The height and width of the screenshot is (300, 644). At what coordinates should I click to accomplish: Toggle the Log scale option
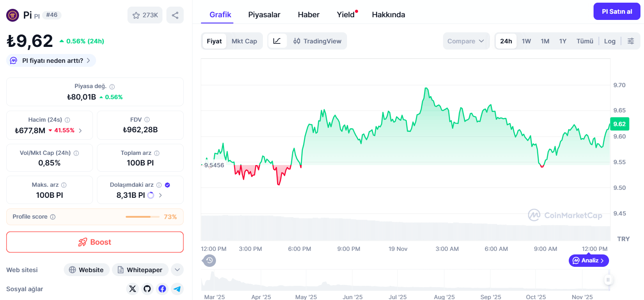point(610,41)
